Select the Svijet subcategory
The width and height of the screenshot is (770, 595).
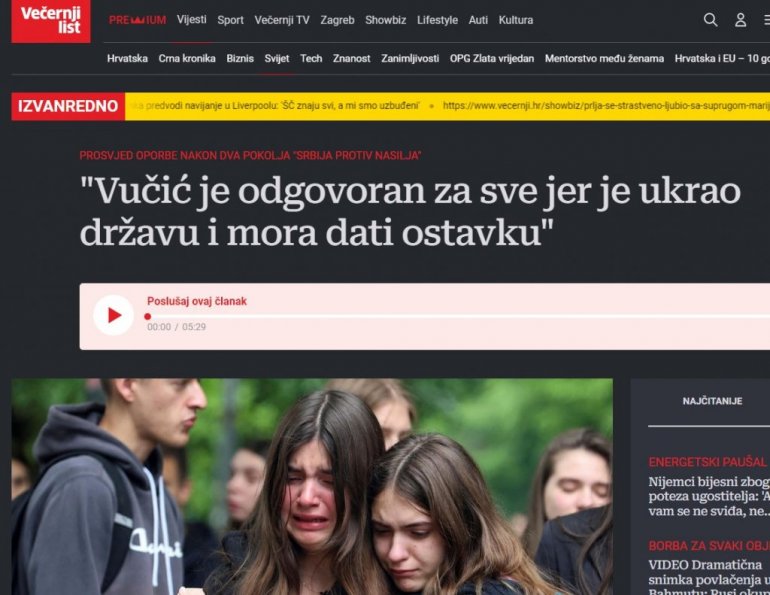[277, 58]
